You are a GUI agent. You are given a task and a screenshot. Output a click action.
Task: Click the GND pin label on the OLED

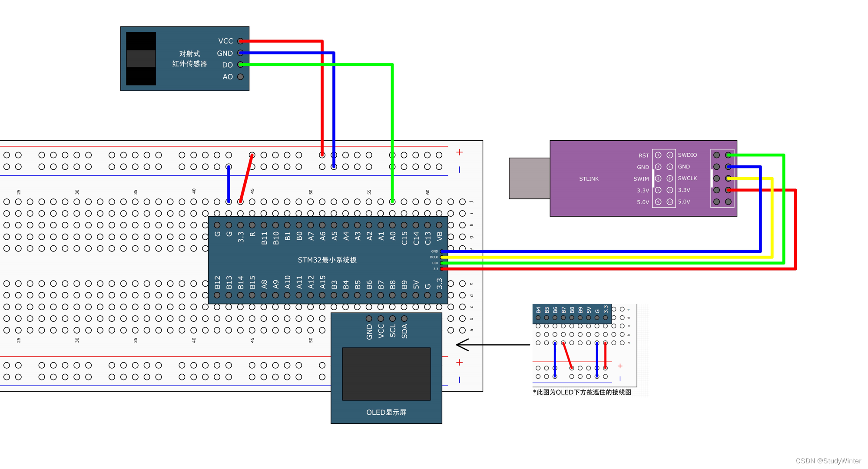pyautogui.click(x=369, y=331)
